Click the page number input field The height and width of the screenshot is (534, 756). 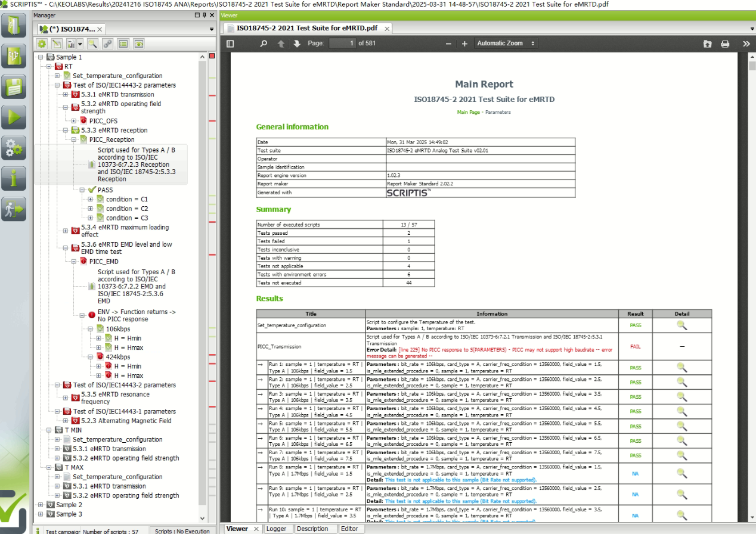tap(342, 44)
